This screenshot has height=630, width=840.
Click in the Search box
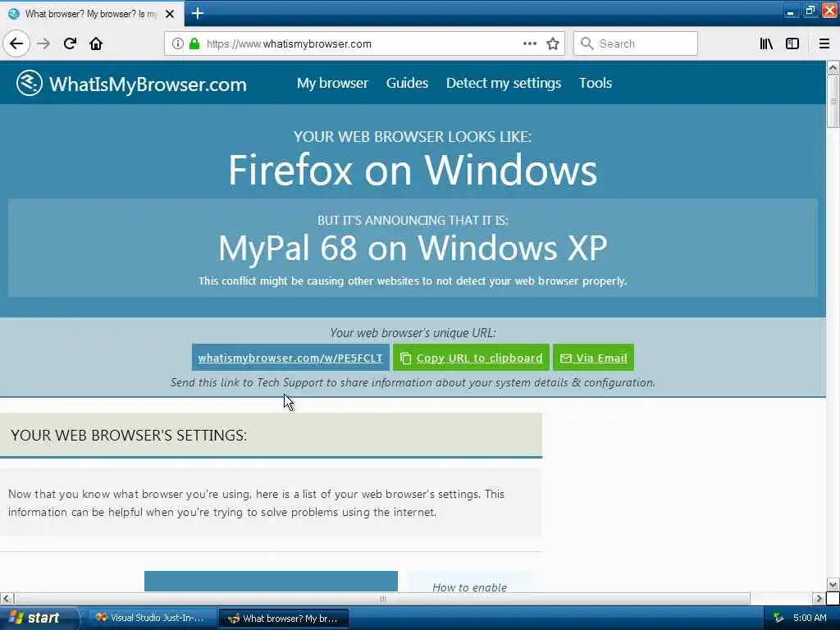click(636, 43)
